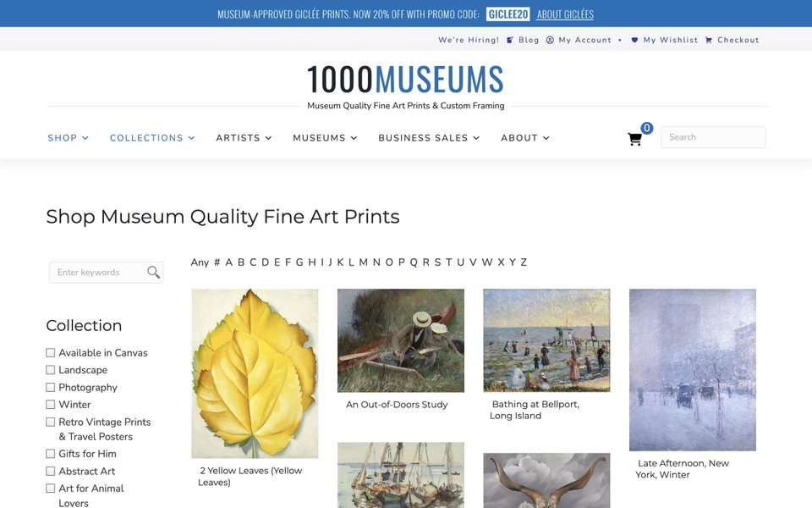Filter by Any letter

[200, 262]
